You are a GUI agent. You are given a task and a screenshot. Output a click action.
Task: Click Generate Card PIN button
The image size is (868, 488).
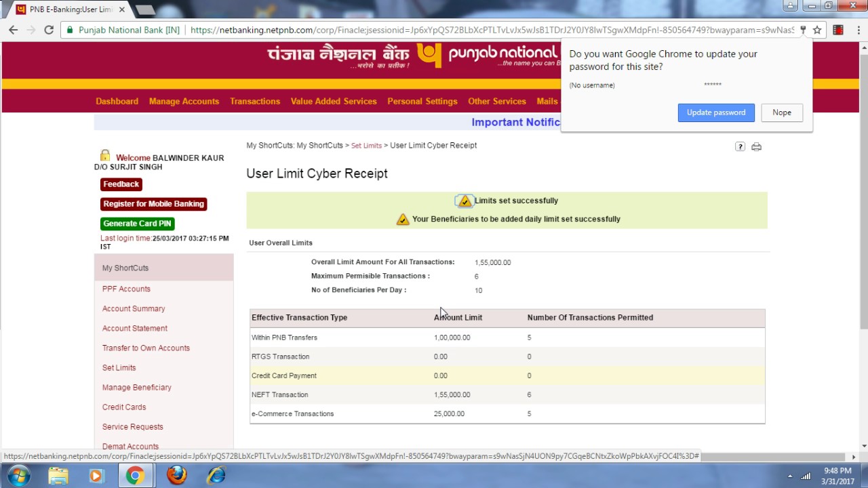click(138, 224)
